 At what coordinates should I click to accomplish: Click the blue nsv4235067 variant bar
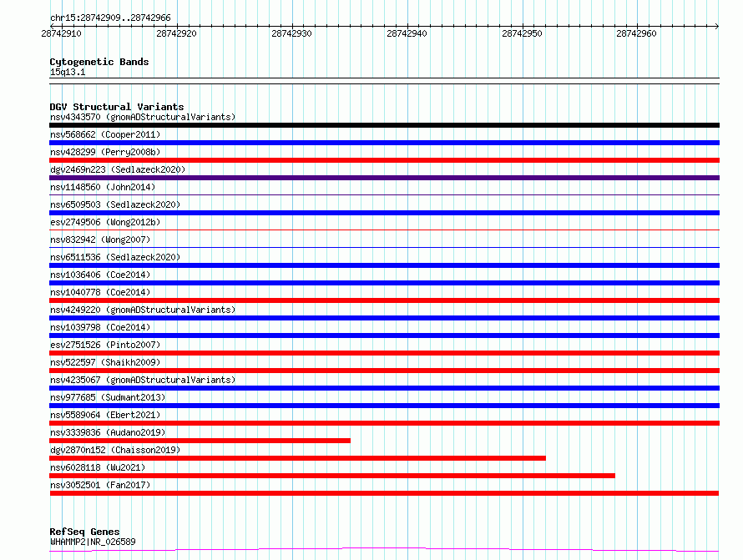click(384, 388)
